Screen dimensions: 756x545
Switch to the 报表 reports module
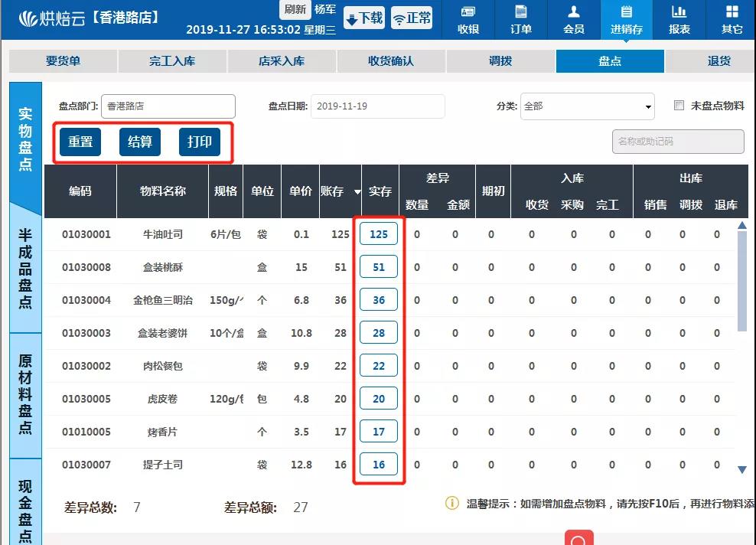coord(679,20)
